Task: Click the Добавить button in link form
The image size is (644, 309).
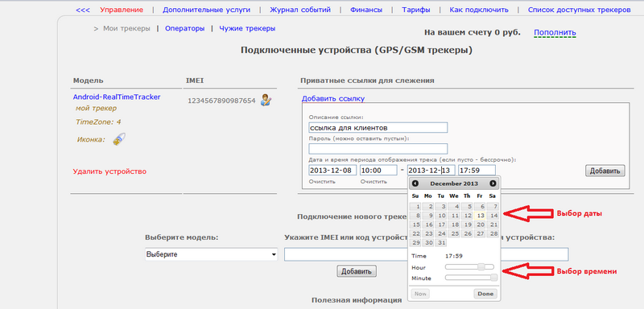Action: pyautogui.click(x=605, y=171)
